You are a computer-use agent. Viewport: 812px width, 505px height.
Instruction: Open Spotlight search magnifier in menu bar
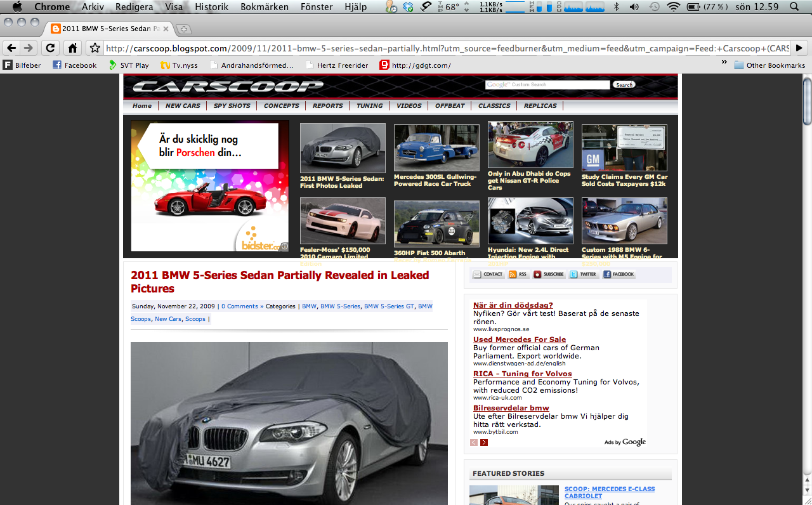point(795,7)
